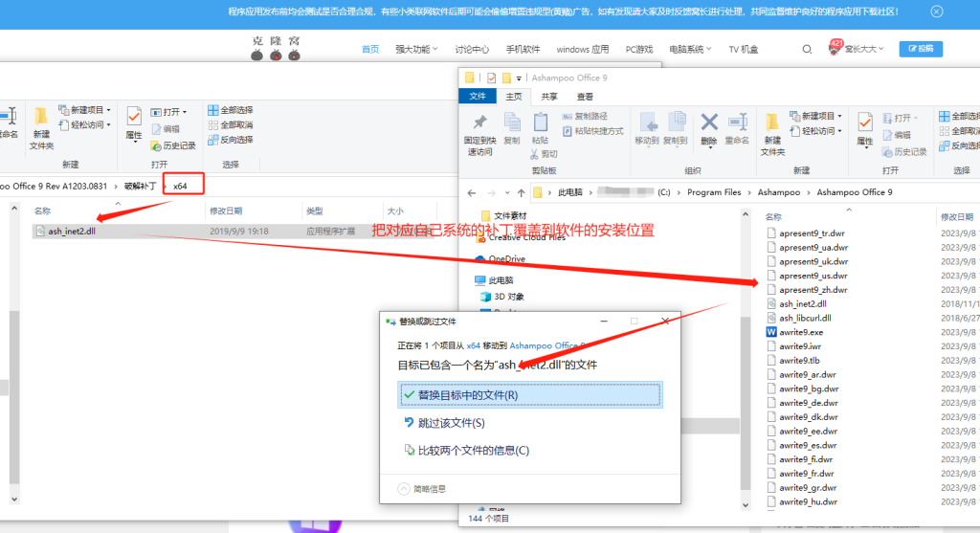Select ash_inet2.dll in the Ashampoo file list

(796, 303)
